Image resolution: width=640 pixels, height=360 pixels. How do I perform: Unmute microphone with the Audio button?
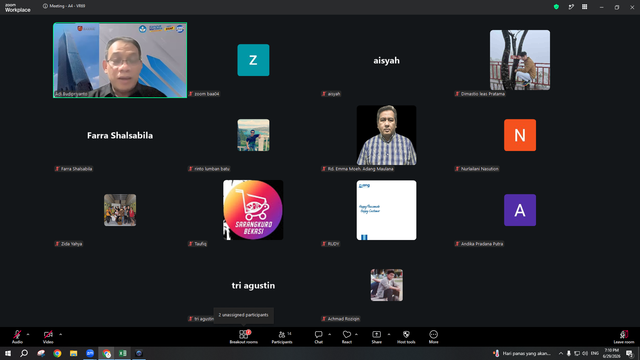click(x=17, y=337)
